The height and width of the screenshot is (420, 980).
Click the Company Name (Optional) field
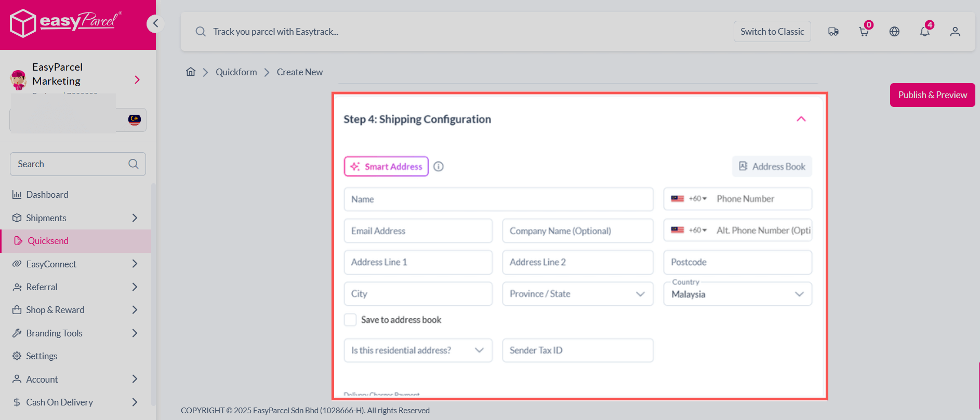click(578, 231)
